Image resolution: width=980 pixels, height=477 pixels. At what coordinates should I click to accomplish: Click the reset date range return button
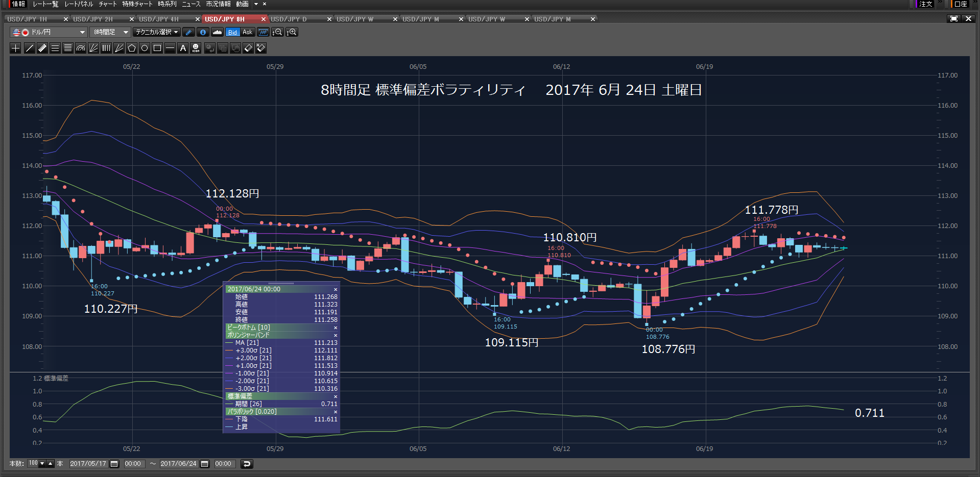click(247, 464)
